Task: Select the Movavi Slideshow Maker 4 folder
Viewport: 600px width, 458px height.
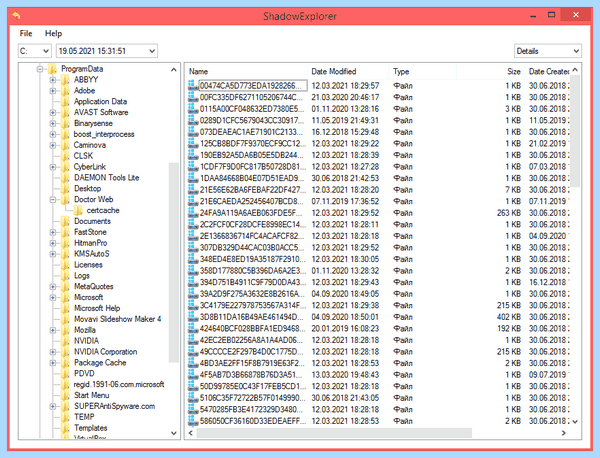Action: [x=117, y=319]
